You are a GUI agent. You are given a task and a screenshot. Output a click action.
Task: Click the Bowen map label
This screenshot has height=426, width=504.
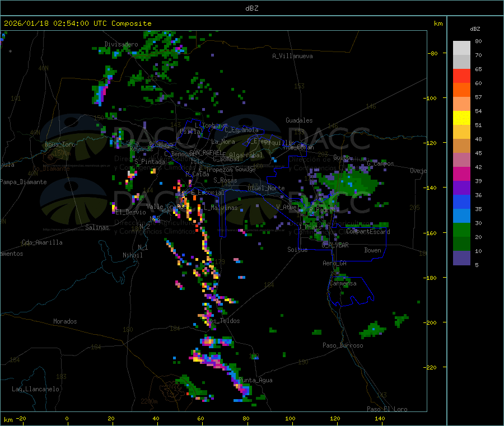(x=372, y=250)
